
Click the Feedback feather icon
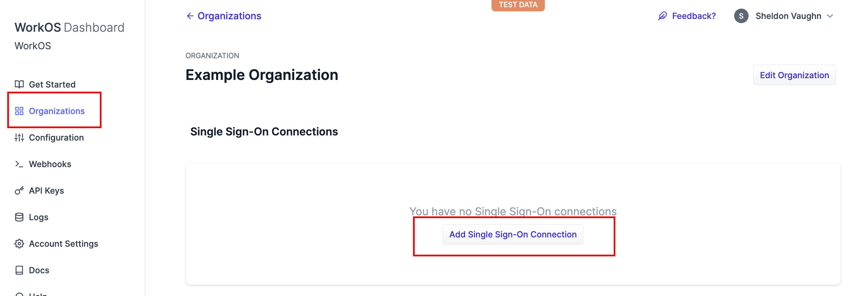[x=663, y=16]
